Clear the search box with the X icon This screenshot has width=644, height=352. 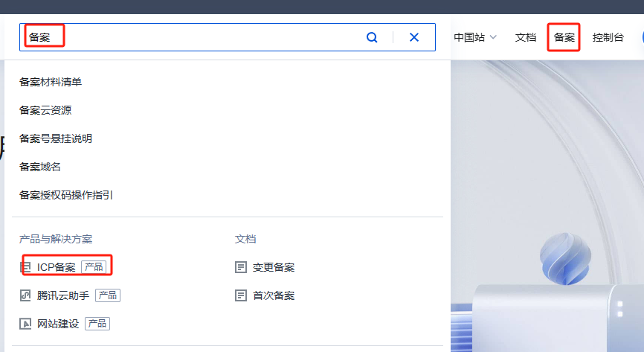coord(414,37)
